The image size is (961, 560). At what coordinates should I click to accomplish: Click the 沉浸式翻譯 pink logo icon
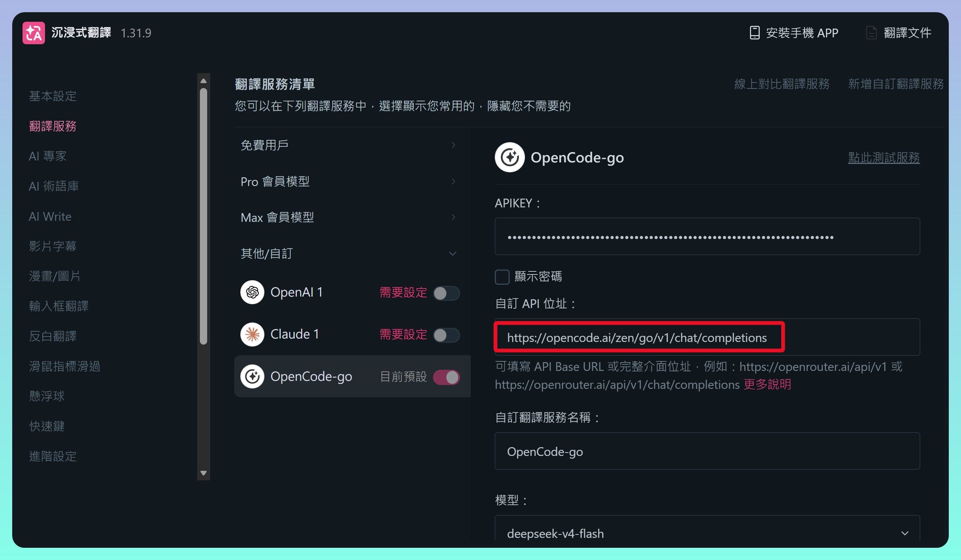tap(34, 33)
